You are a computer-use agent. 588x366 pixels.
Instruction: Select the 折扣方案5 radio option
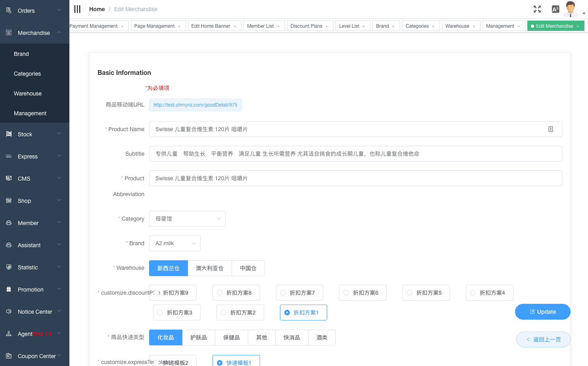410,293
